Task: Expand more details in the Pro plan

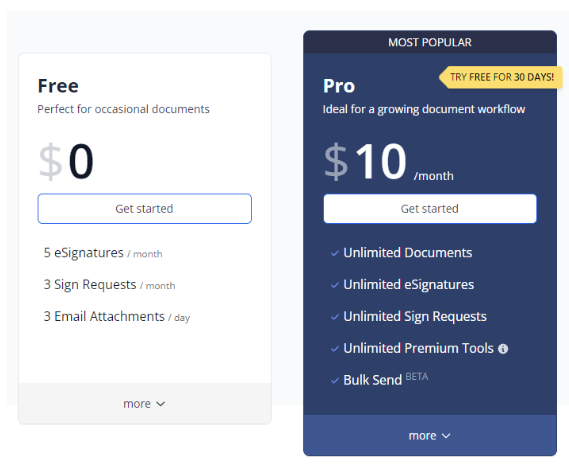Action: (x=430, y=435)
